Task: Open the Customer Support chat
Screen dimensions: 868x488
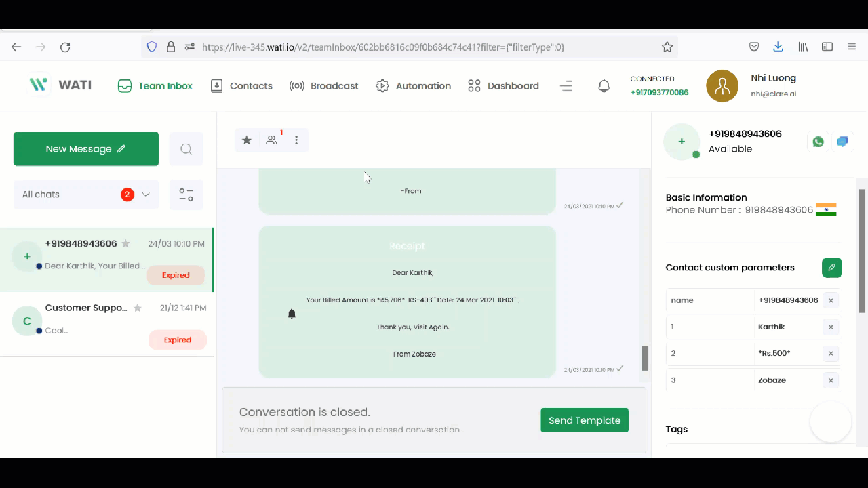Action: [106, 324]
